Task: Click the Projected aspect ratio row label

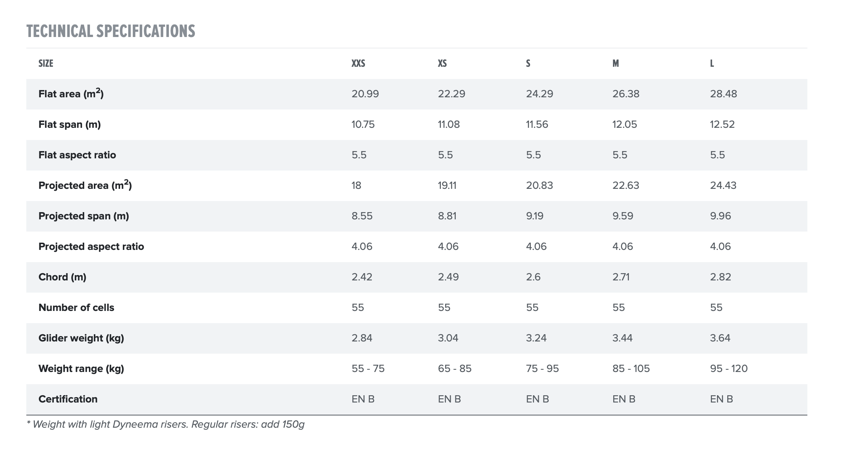Action: pyautogui.click(x=91, y=246)
